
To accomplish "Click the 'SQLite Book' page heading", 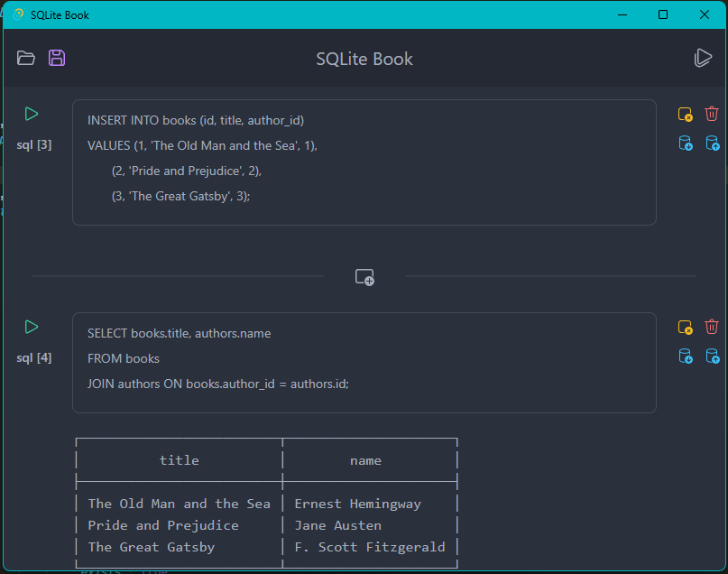I will [364, 59].
